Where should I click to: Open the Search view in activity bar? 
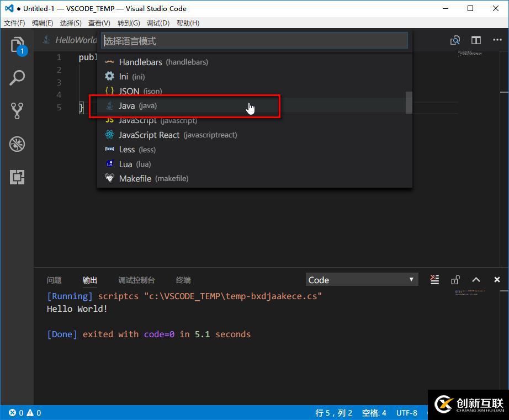pos(17,78)
